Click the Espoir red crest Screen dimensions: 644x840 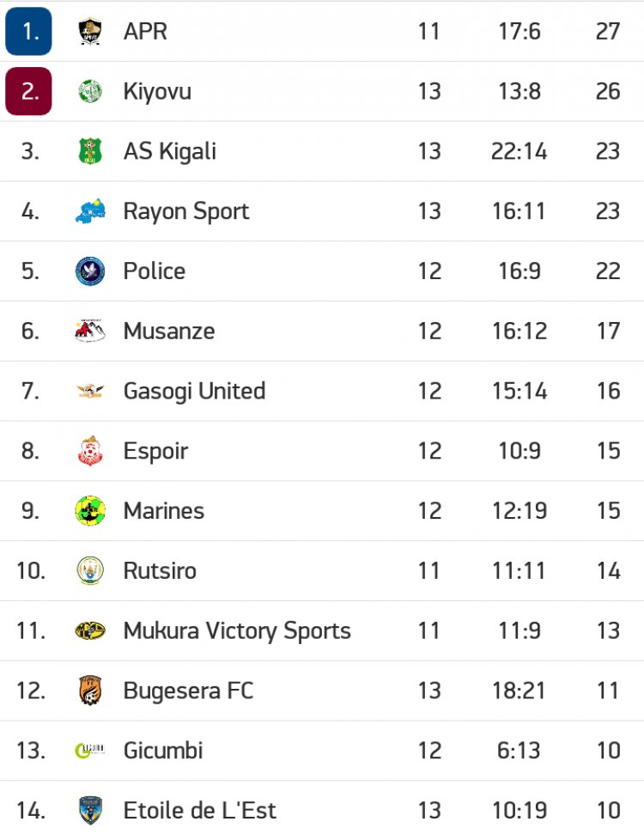tap(90, 451)
